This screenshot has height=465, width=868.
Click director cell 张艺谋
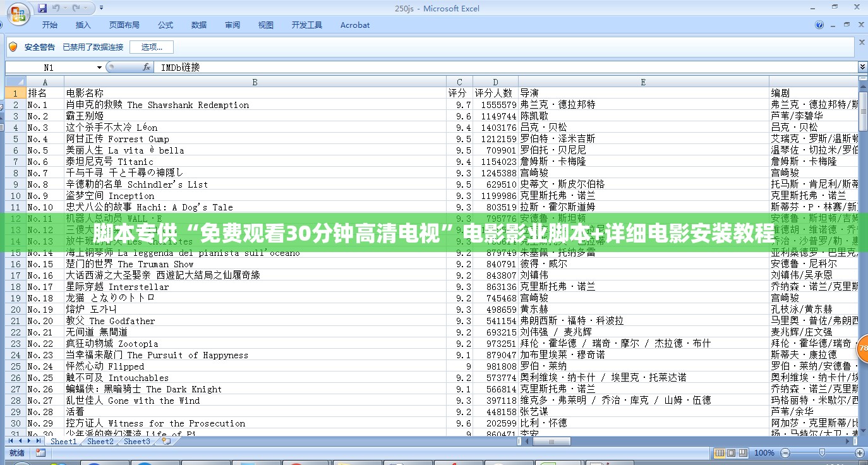pos(644,411)
